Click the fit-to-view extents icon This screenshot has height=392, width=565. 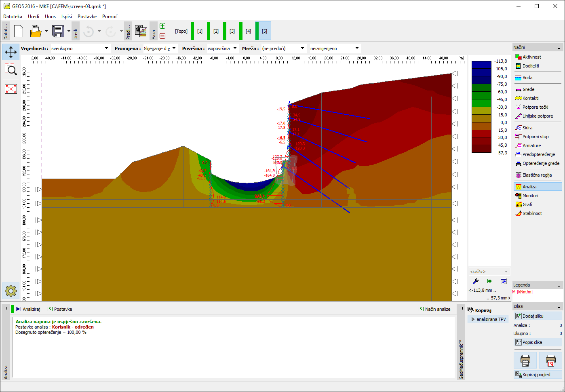(11, 89)
